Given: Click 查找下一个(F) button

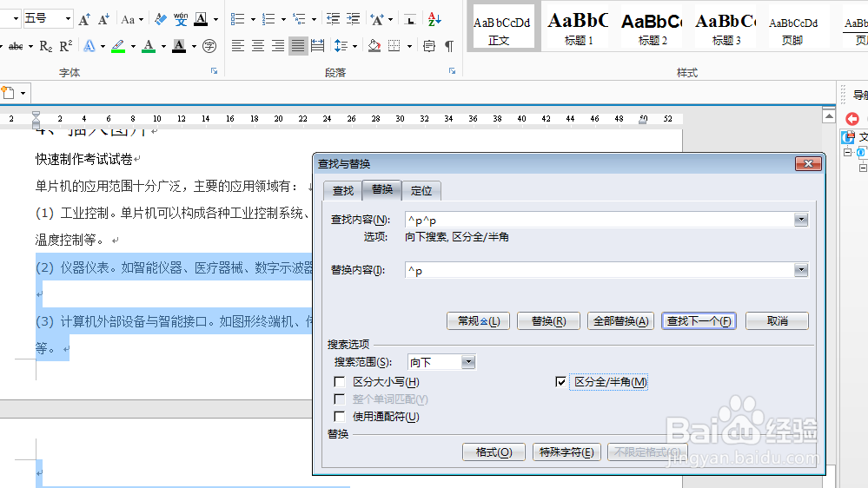Looking at the screenshot, I should click(x=699, y=321).
